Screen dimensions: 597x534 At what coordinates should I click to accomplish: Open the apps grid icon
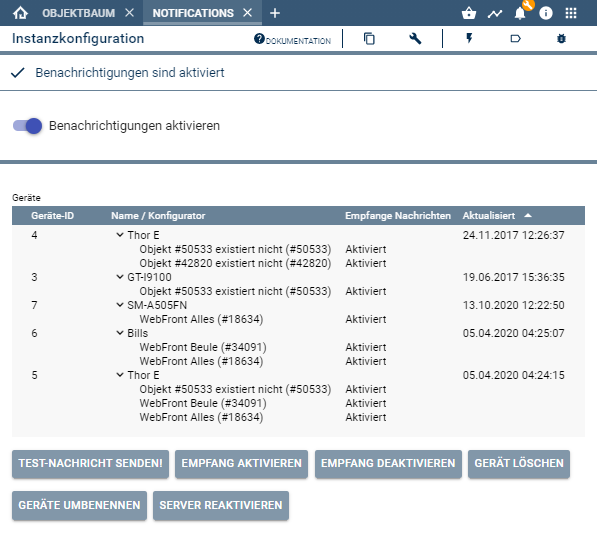[571, 13]
